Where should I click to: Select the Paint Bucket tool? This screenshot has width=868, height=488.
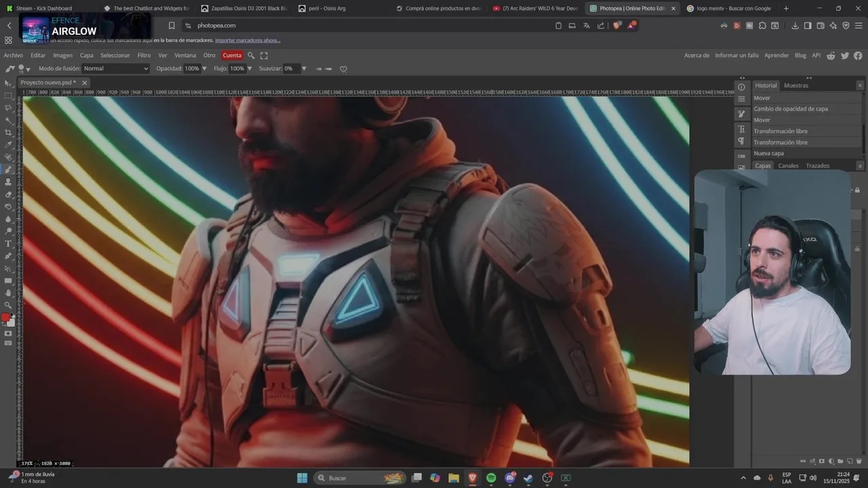(8, 206)
